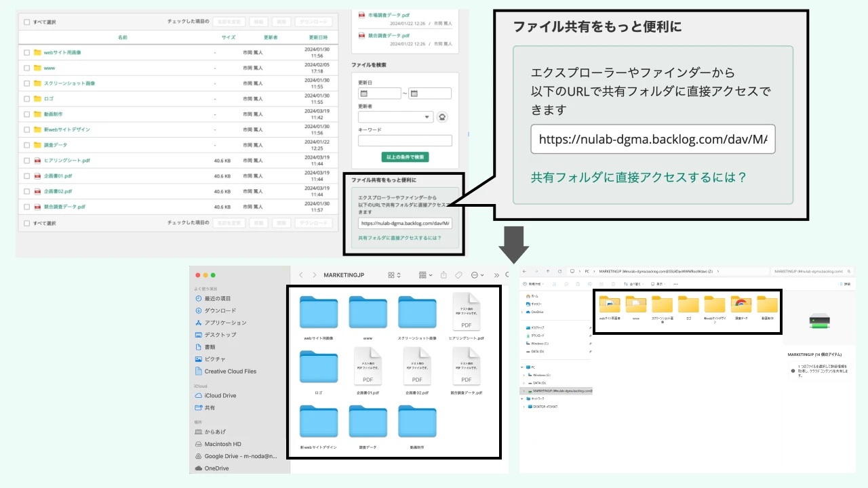Click the scissors cut icon in Explorer toolbar
This screenshot has width=868, height=488.
[x=554, y=284]
